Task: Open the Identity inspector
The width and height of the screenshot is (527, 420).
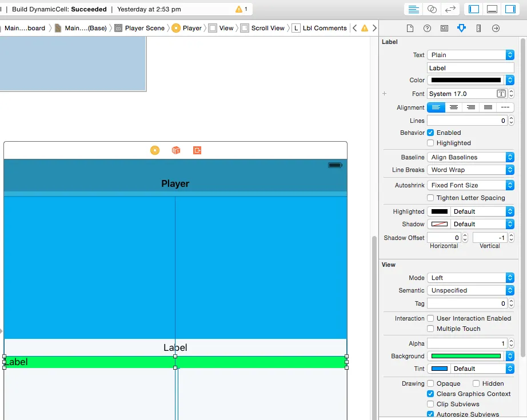Action: tap(444, 28)
